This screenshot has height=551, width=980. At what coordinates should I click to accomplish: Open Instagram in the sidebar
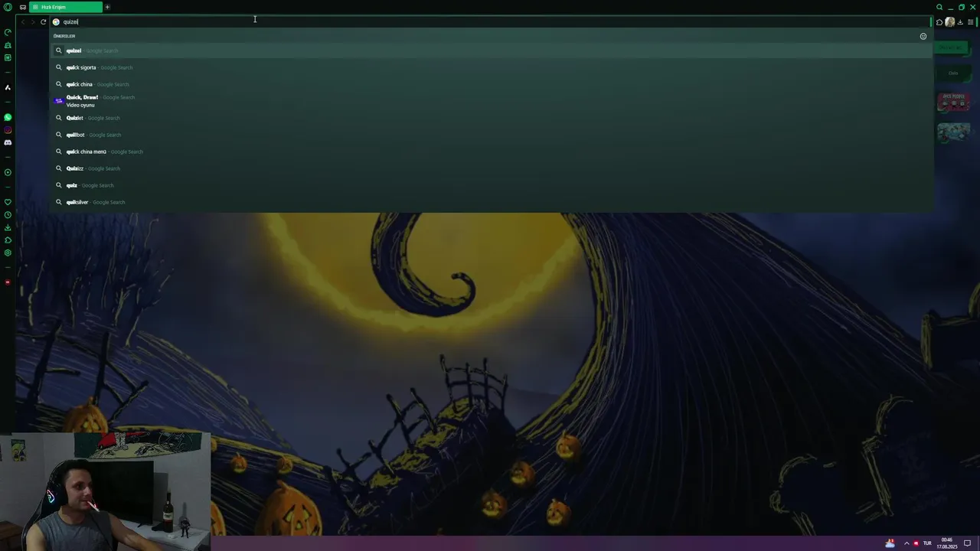click(x=8, y=130)
